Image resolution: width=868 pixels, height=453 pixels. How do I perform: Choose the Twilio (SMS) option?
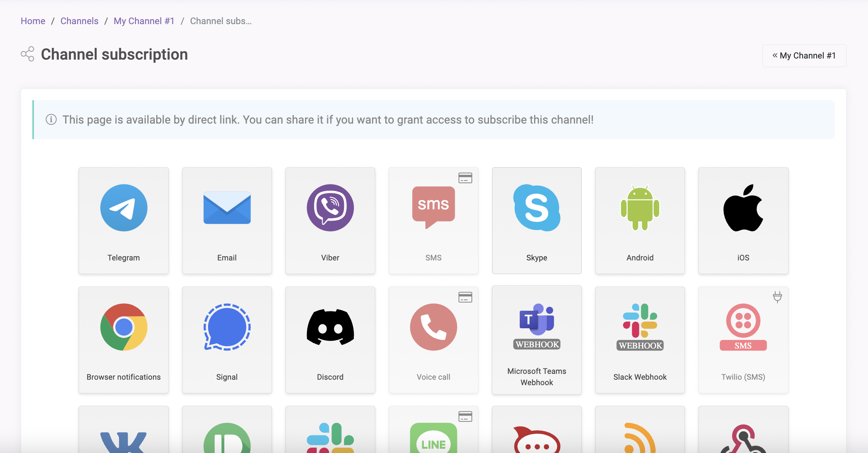coord(743,340)
